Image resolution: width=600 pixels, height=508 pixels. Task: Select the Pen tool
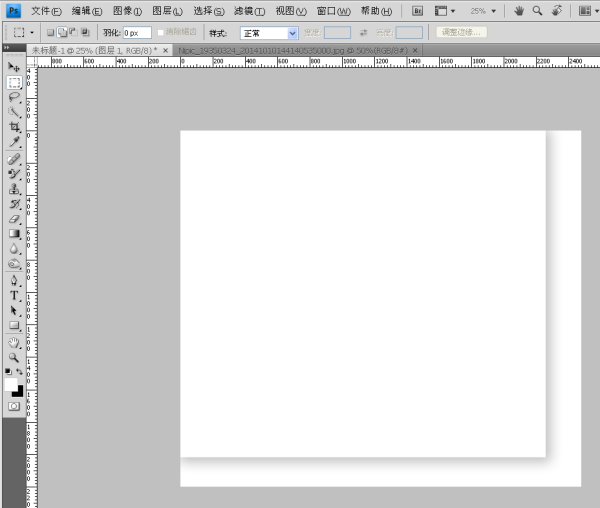click(x=14, y=280)
